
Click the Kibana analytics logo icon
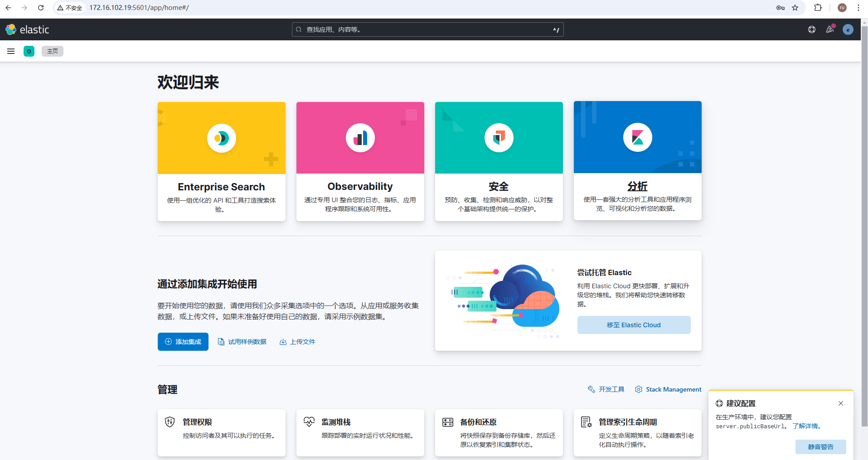tap(638, 137)
